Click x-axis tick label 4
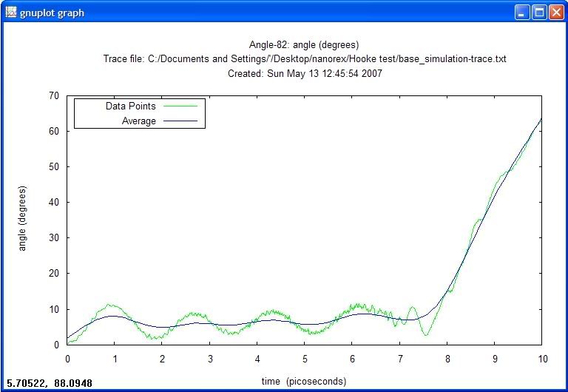 coord(257,359)
